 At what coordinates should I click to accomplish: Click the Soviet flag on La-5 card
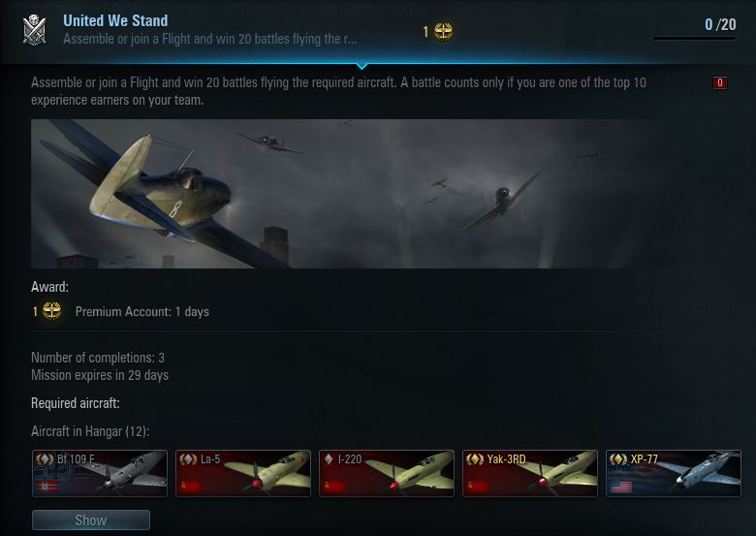190,486
